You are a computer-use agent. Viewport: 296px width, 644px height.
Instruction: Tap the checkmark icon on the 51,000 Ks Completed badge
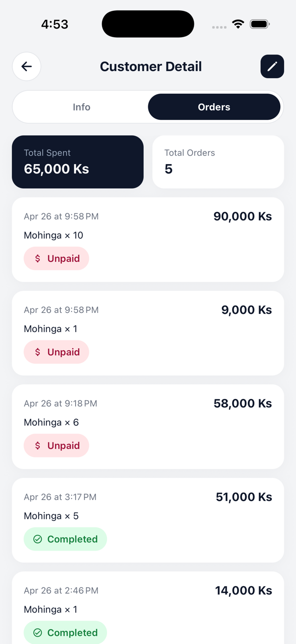(37, 539)
